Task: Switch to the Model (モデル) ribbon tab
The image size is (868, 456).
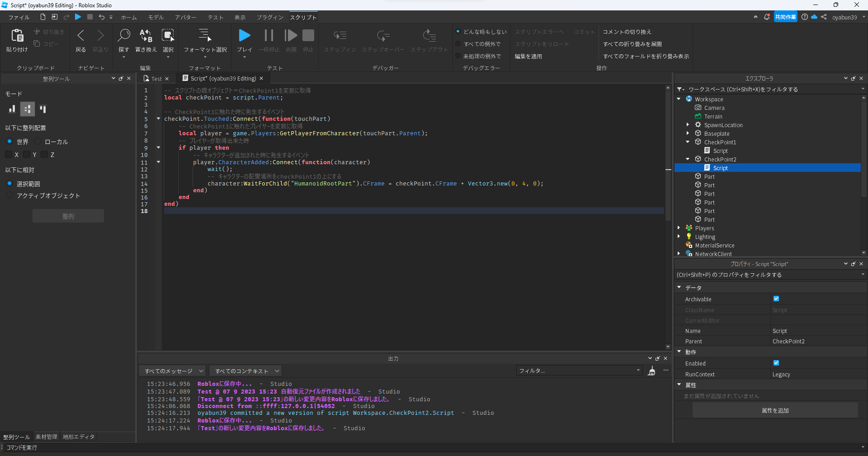Action: click(x=156, y=17)
